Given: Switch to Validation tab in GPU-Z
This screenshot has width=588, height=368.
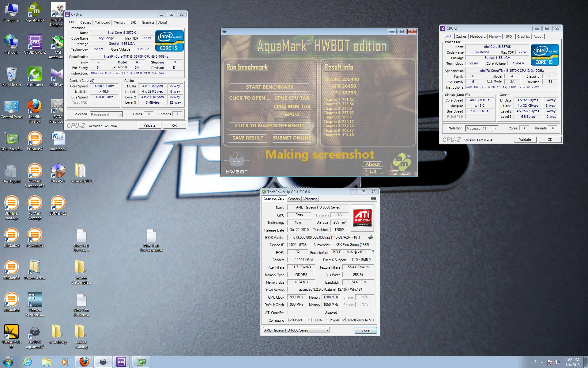Looking at the screenshot, I should (310, 199).
